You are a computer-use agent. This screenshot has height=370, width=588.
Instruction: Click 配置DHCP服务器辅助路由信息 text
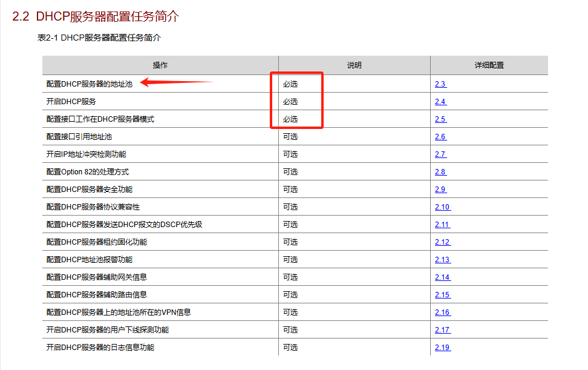97,295
